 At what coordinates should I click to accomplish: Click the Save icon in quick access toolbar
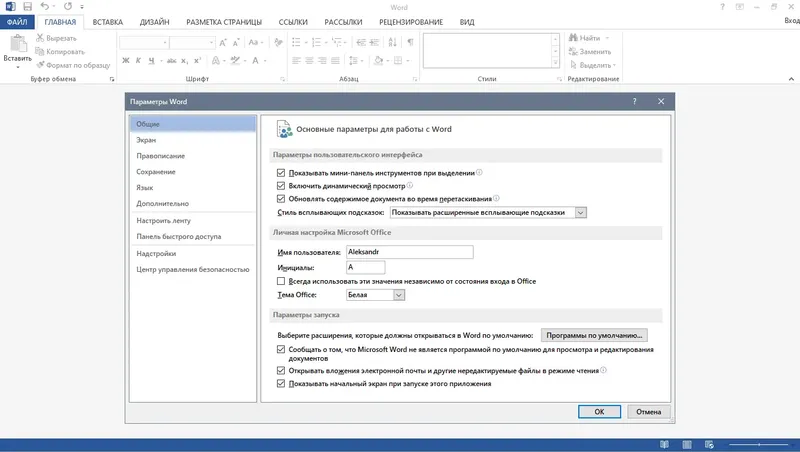pos(28,7)
